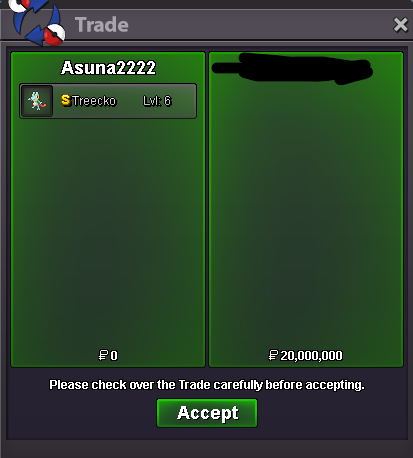
Task: Click the Trade window title text
Action: (102, 25)
